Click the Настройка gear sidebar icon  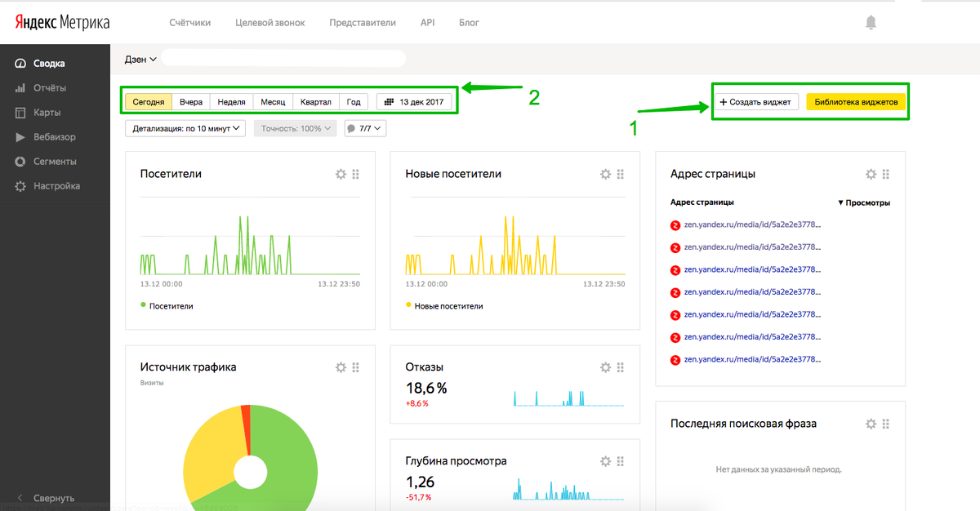[x=20, y=186]
